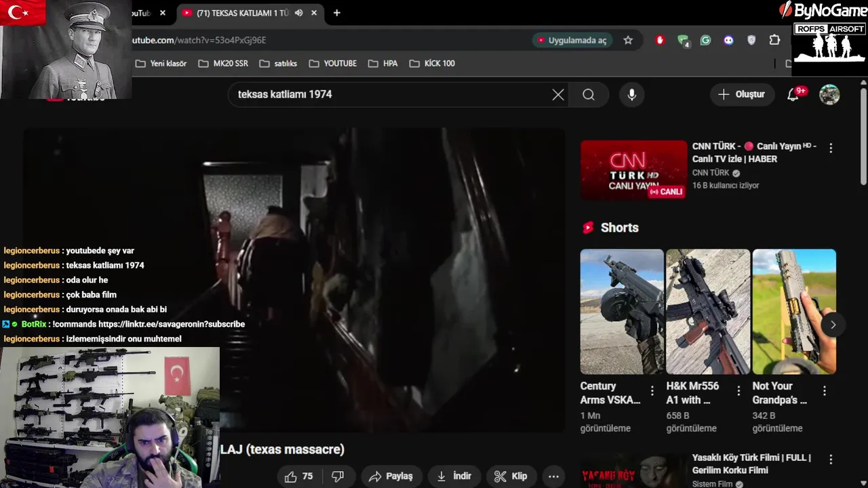
Task: Switch to the TEKSAS KATLIAMI tab
Action: click(242, 13)
